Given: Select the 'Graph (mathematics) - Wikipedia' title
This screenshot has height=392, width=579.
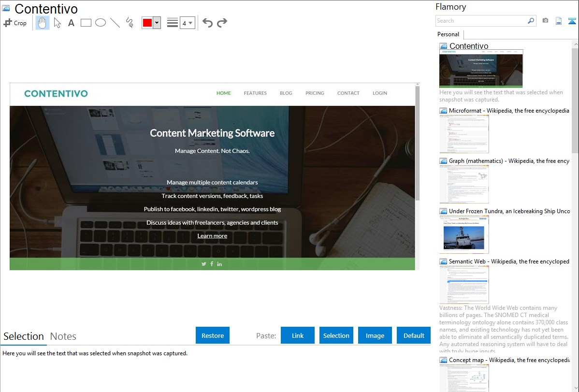Looking at the screenshot, I should point(509,161).
